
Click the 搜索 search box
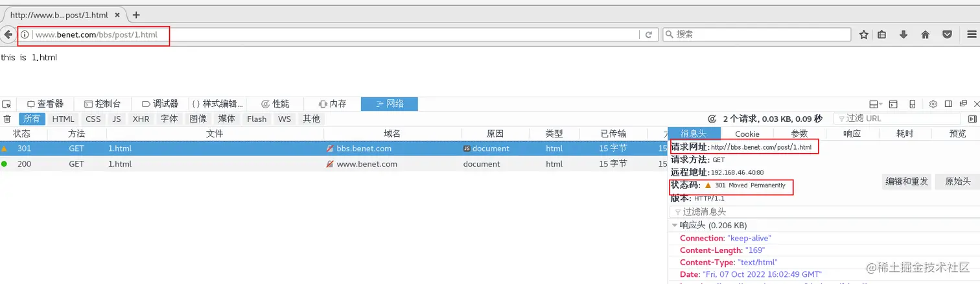click(757, 34)
